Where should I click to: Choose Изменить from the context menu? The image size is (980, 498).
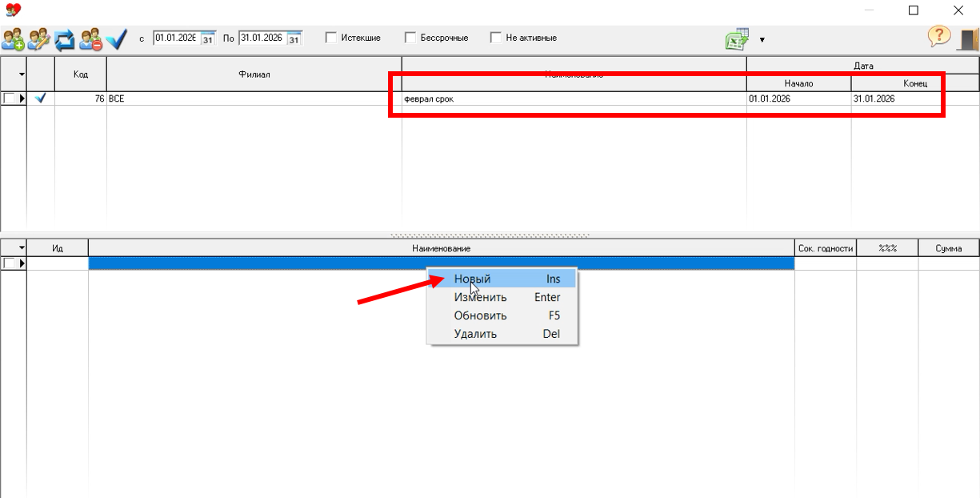coord(502,297)
